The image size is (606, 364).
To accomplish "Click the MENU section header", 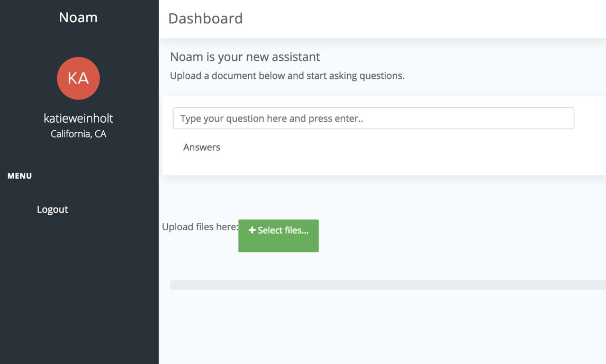I will tap(20, 176).
